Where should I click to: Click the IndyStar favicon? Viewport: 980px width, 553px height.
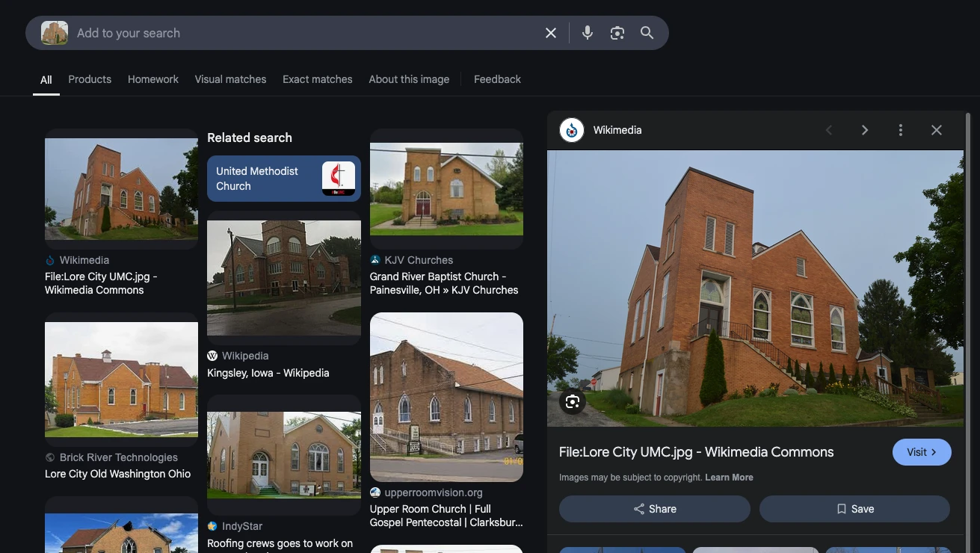(x=212, y=526)
